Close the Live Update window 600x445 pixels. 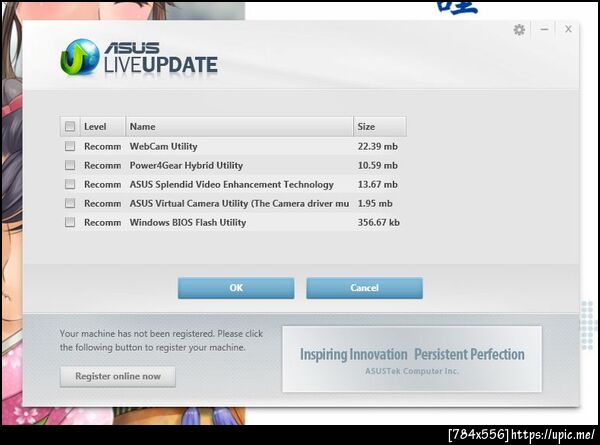click(x=568, y=29)
